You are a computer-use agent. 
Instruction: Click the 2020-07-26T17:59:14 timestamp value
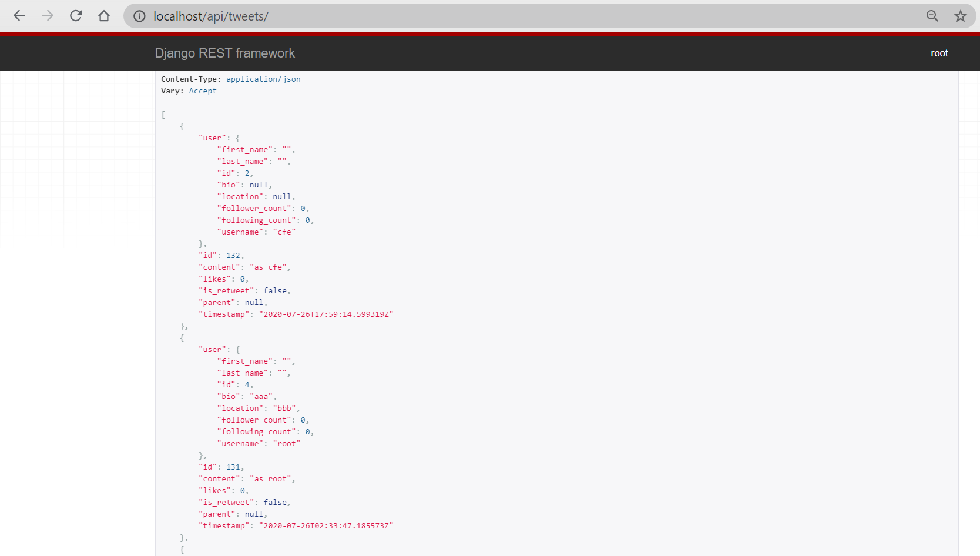point(326,314)
